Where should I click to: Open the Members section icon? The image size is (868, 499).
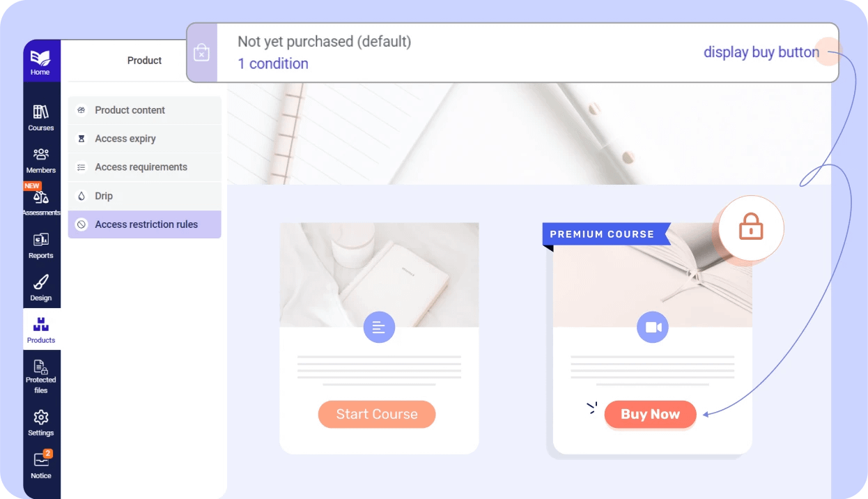click(x=41, y=155)
